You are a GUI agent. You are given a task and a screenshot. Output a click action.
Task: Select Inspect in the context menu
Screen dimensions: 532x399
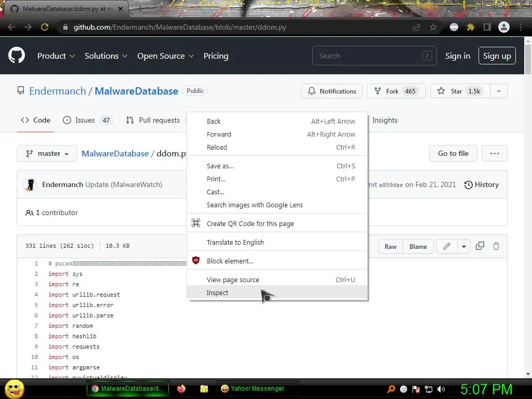click(x=277, y=292)
